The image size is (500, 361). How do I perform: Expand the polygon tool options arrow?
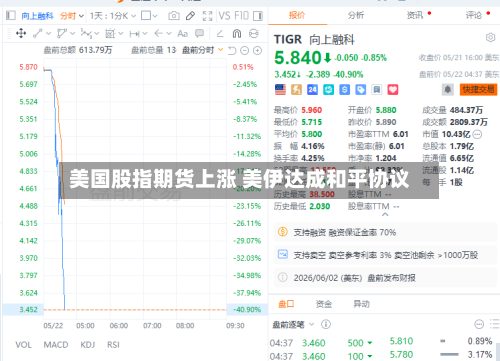point(73,33)
